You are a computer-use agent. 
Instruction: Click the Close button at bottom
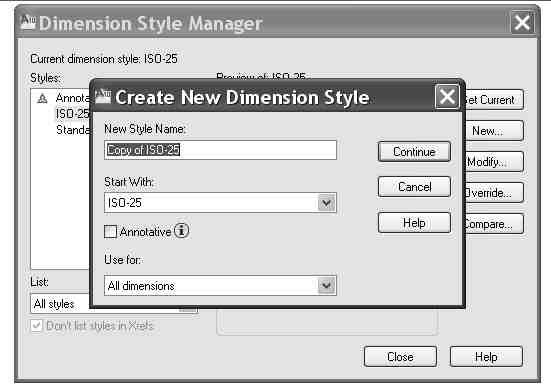(x=400, y=357)
